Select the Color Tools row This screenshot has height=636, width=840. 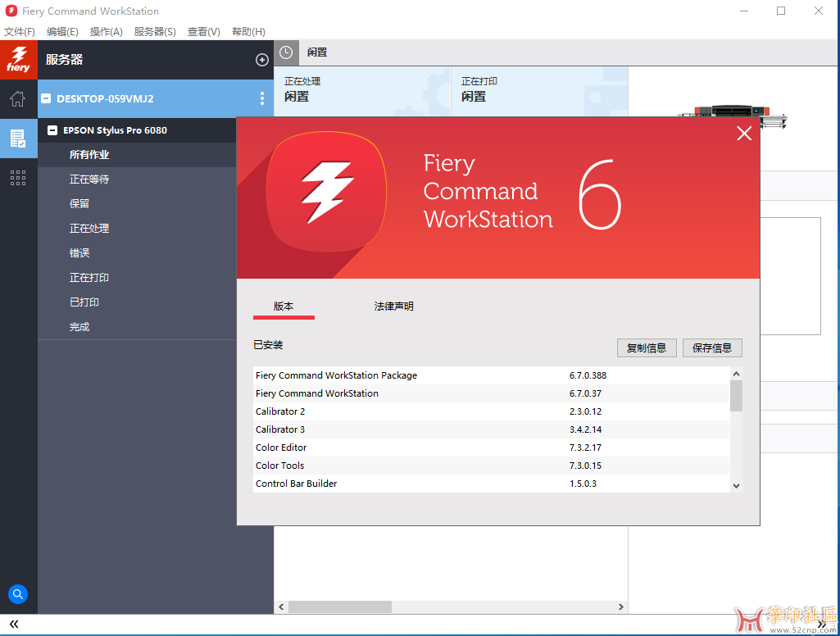click(491, 466)
